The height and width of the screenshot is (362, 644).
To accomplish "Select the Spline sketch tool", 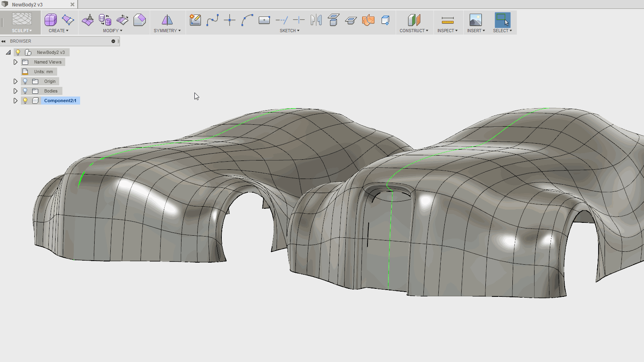I will coord(212,20).
